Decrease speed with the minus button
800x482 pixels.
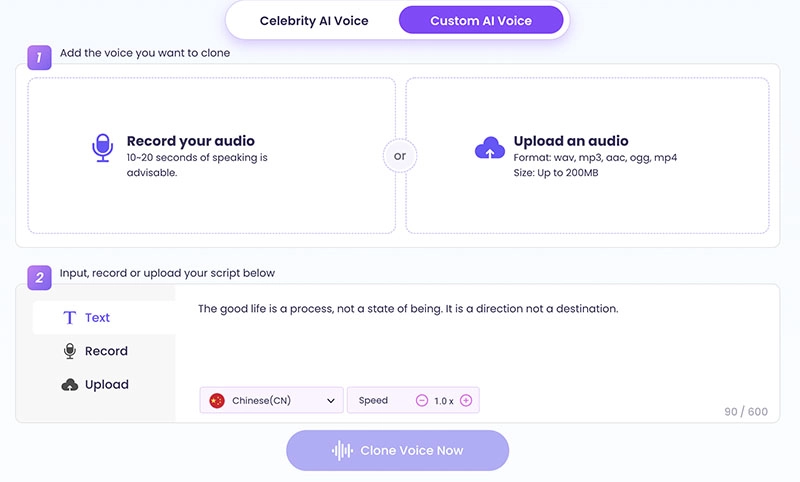422,401
